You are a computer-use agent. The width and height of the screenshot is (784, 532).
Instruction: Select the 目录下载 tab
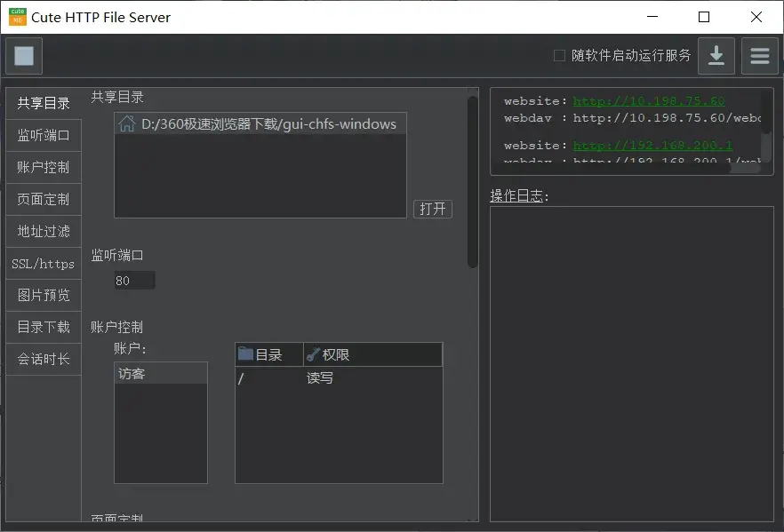(x=44, y=327)
